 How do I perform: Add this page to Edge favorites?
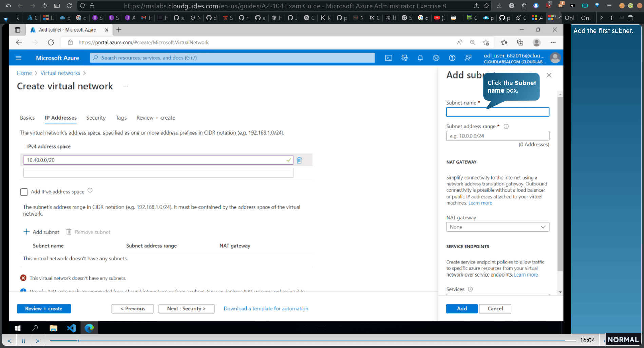click(x=486, y=42)
